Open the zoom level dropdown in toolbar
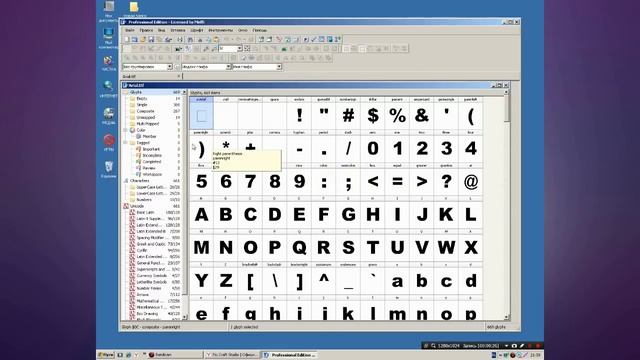This screenshot has height=360, width=640. (240, 49)
